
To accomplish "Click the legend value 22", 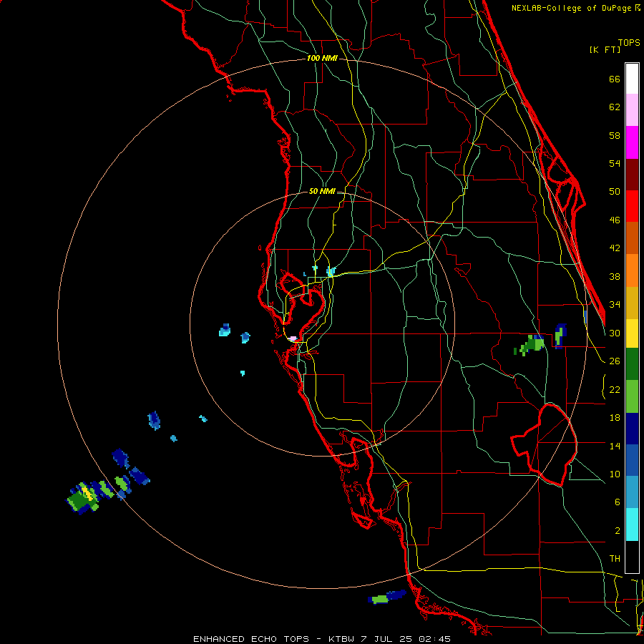I will coord(615,390).
